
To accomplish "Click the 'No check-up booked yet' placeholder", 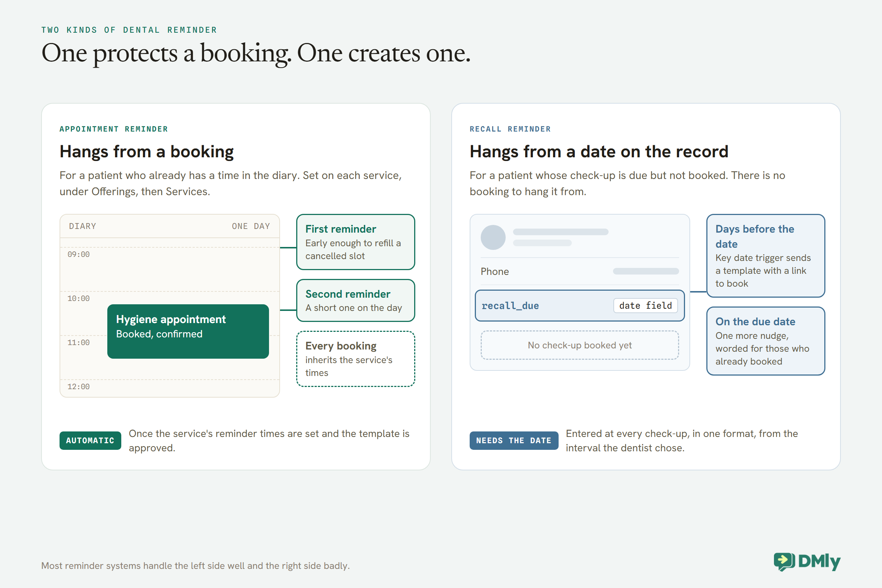I will [580, 345].
